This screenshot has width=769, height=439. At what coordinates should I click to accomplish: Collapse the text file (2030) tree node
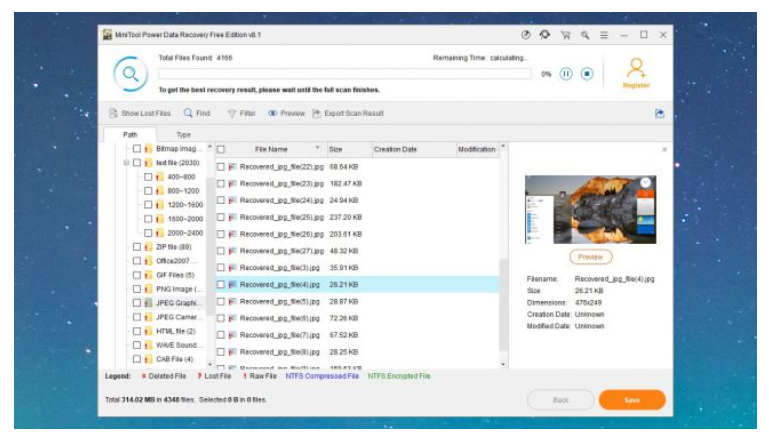[x=126, y=163]
